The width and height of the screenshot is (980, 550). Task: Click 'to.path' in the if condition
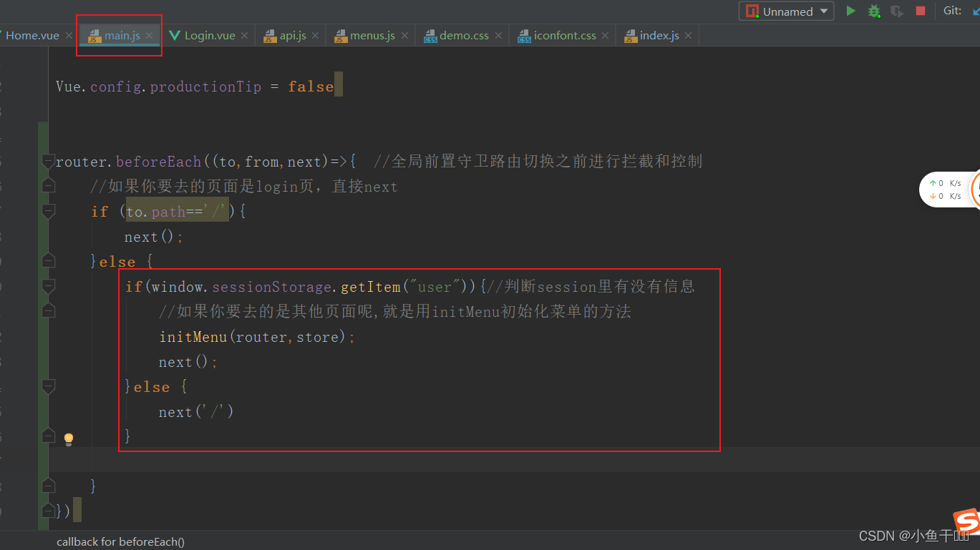[155, 212]
